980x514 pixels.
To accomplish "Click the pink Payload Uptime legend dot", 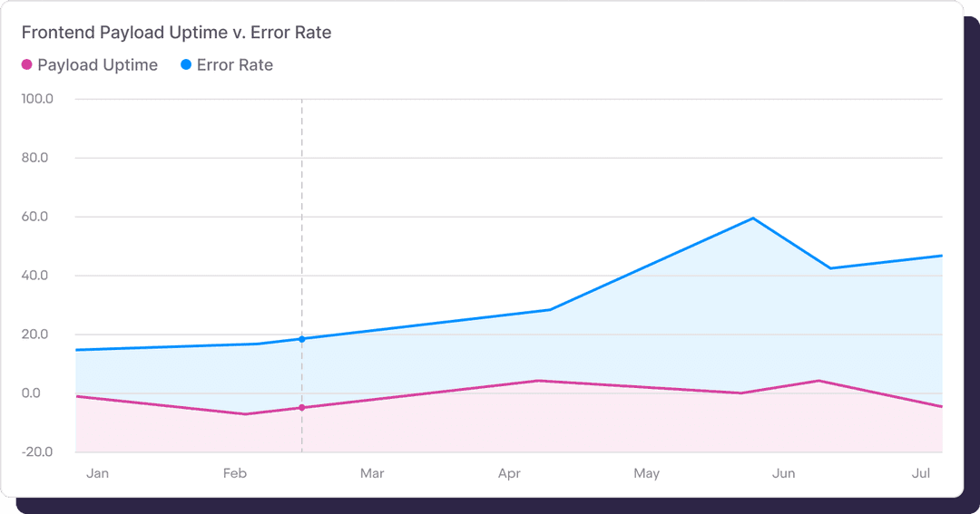I will pyautogui.click(x=27, y=65).
